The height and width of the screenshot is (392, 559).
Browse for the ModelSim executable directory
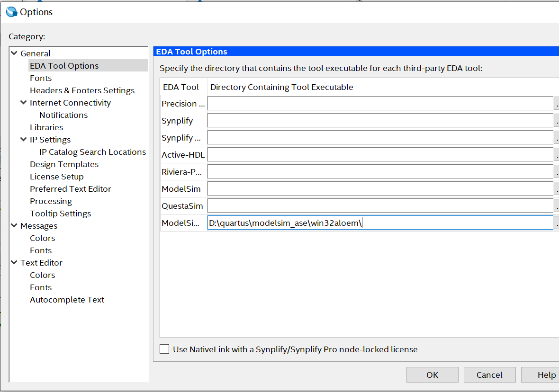[557, 188]
